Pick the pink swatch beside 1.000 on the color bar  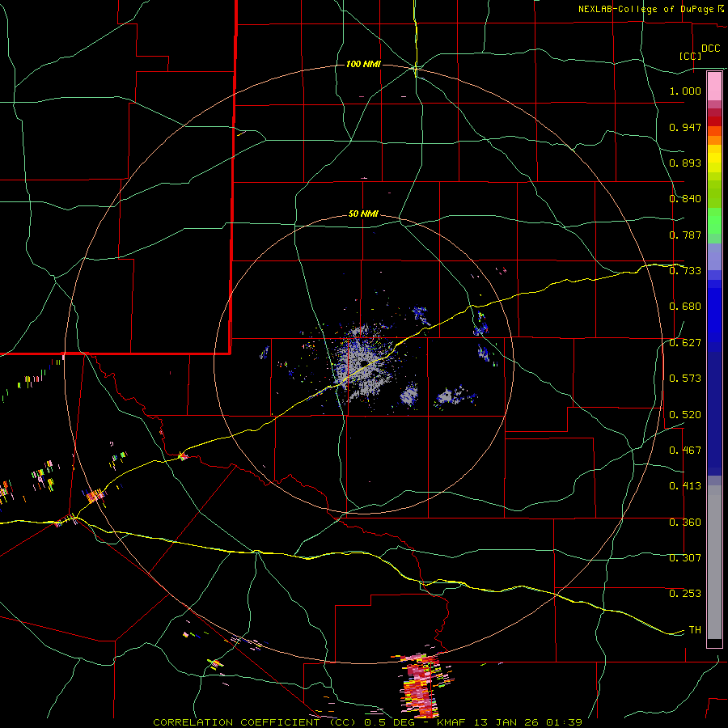pos(714,87)
